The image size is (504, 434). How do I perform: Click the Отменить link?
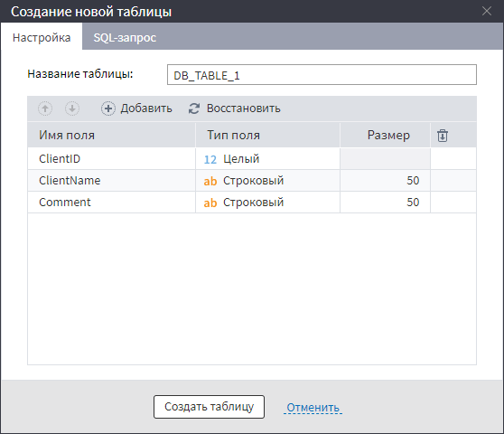pyautogui.click(x=313, y=407)
